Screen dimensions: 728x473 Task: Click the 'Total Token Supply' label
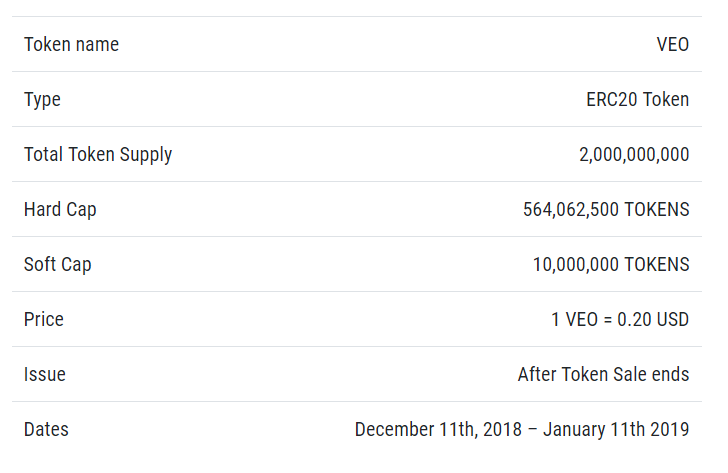point(98,155)
